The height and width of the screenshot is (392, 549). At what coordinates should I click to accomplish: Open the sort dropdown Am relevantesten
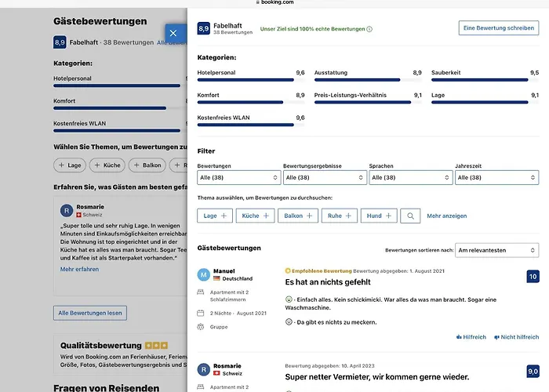[x=496, y=250]
